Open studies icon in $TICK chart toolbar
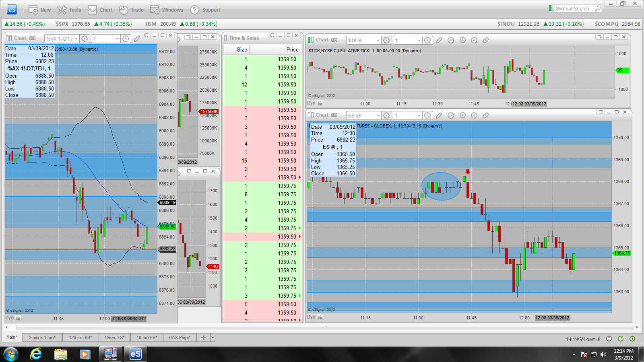 pos(451,40)
